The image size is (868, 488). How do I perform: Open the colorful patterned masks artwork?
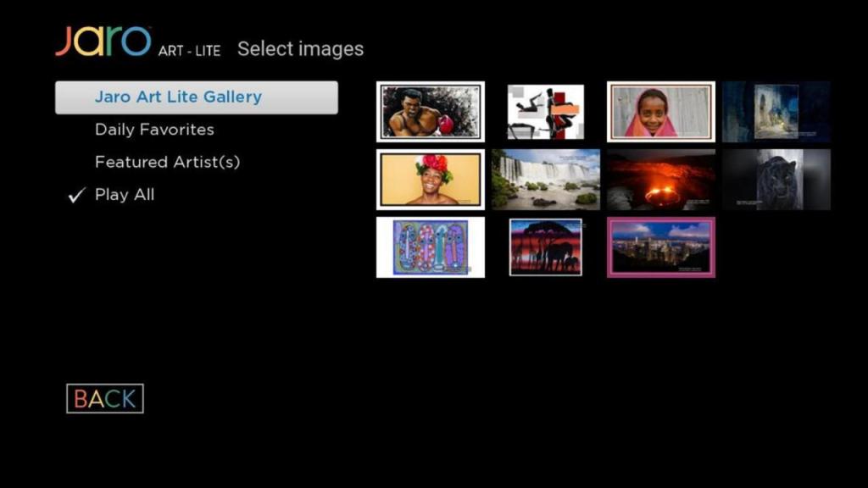pos(431,247)
